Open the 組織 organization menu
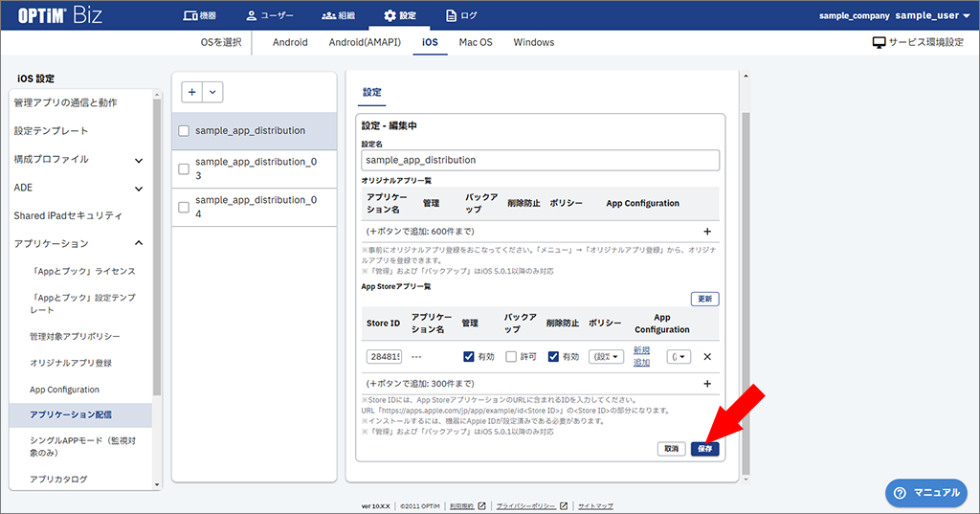This screenshot has width=980, height=514. click(x=338, y=15)
